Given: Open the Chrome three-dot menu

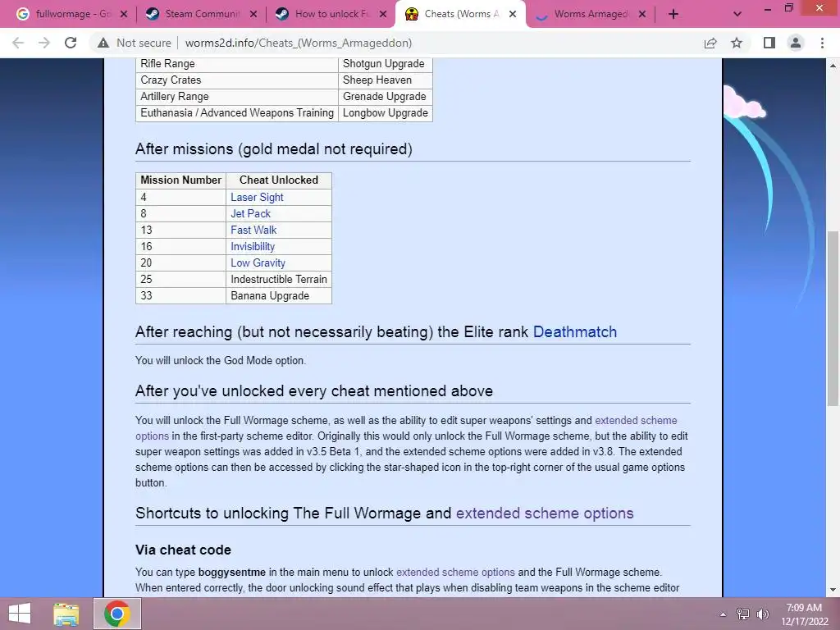Looking at the screenshot, I should (x=822, y=43).
